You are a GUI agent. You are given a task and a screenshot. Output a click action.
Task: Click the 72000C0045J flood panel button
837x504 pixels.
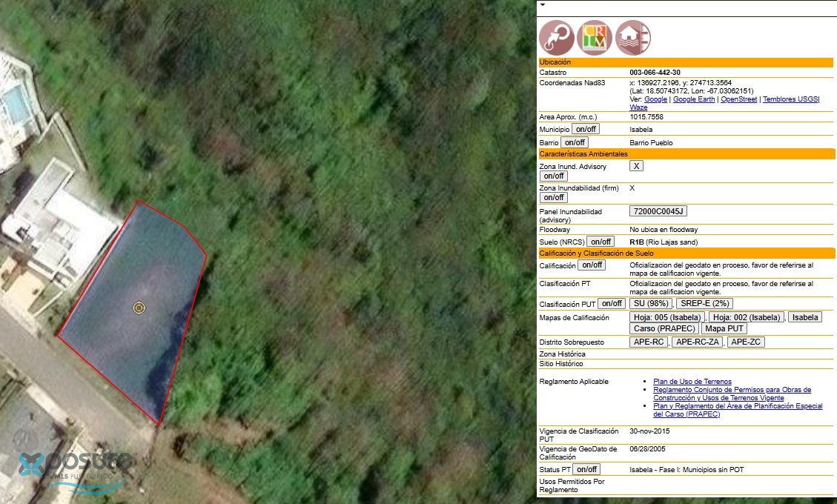[x=658, y=212]
